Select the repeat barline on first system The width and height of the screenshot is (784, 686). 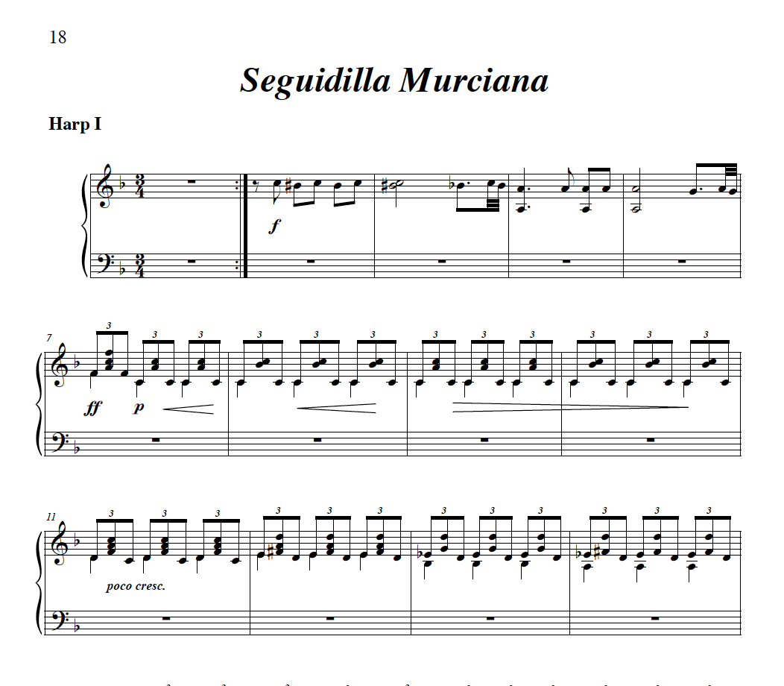pos(243,226)
